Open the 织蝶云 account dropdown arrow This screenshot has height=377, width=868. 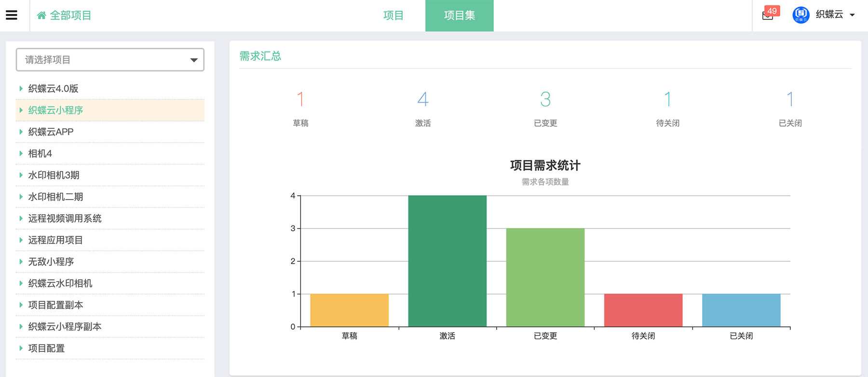[852, 15]
